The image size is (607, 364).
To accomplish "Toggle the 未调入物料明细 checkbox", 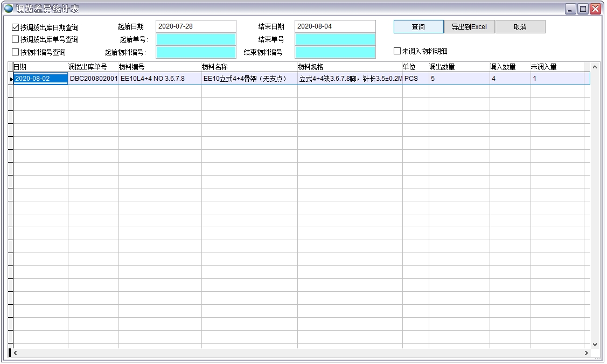I will click(x=397, y=51).
